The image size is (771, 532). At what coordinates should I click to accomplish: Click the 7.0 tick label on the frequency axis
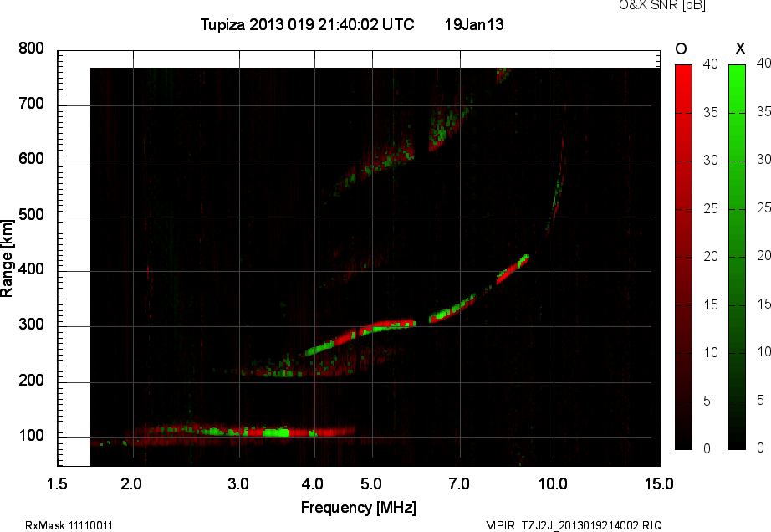(x=459, y=484)
